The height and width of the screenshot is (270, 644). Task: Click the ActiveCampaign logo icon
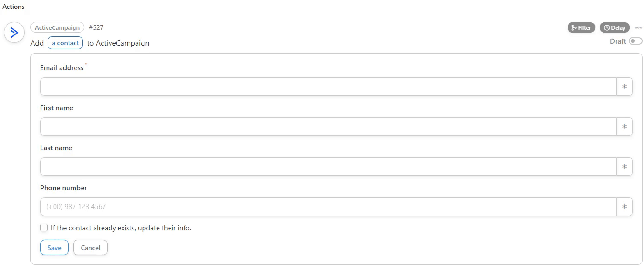coord(14,33)
